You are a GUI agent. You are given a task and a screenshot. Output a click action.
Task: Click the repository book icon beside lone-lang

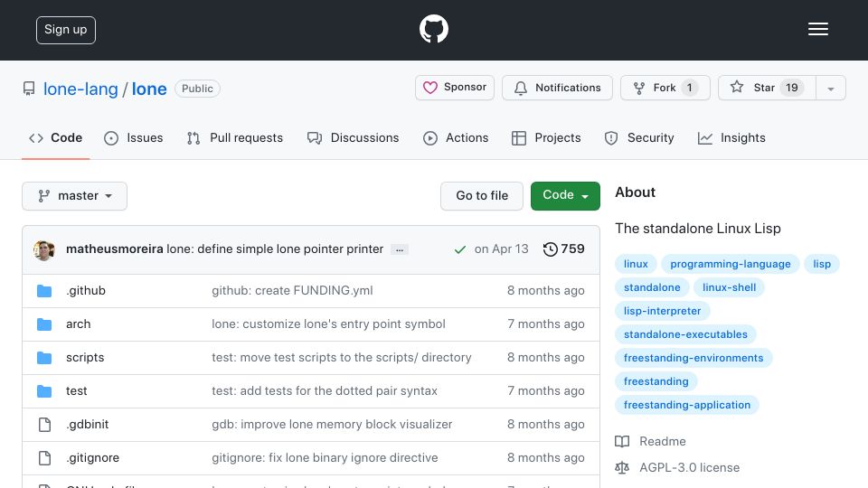tap(29, 89)
